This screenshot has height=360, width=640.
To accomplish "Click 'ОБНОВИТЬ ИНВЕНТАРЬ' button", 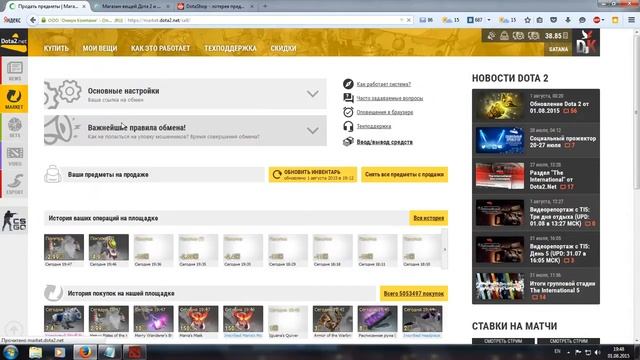I will pos(313,175).
